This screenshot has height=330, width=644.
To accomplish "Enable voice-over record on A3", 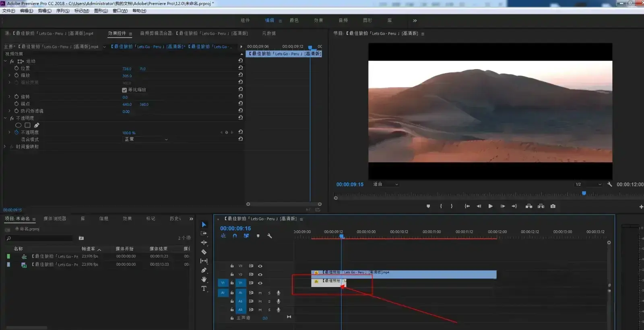I will (x=278, y=310).
